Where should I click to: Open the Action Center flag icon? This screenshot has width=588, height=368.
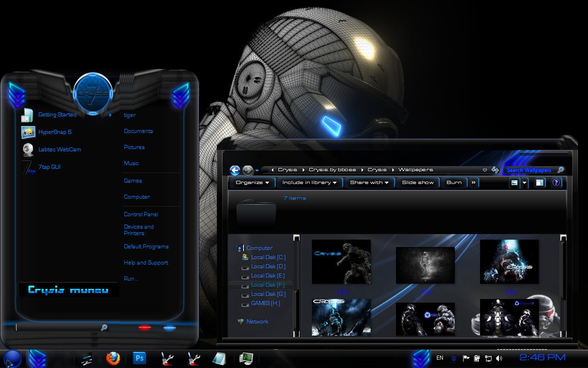466,358
